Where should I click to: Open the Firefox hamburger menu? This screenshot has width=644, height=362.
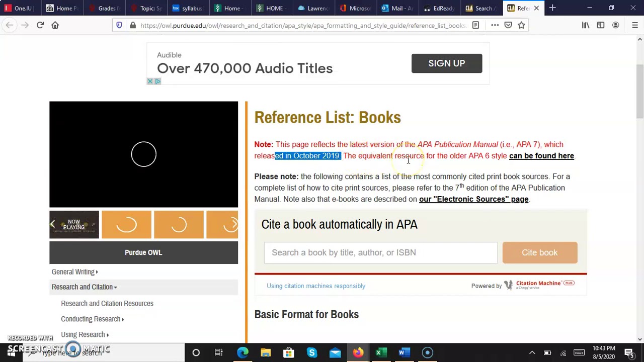tap(635, 25)
